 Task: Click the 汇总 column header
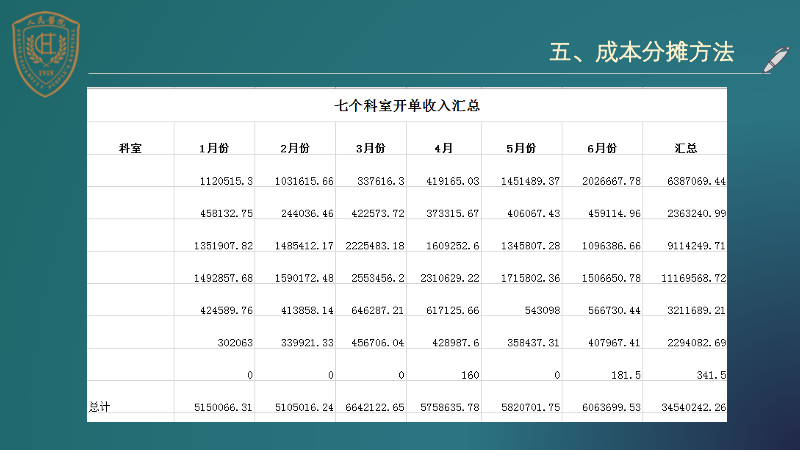click(x=686, y=148)
